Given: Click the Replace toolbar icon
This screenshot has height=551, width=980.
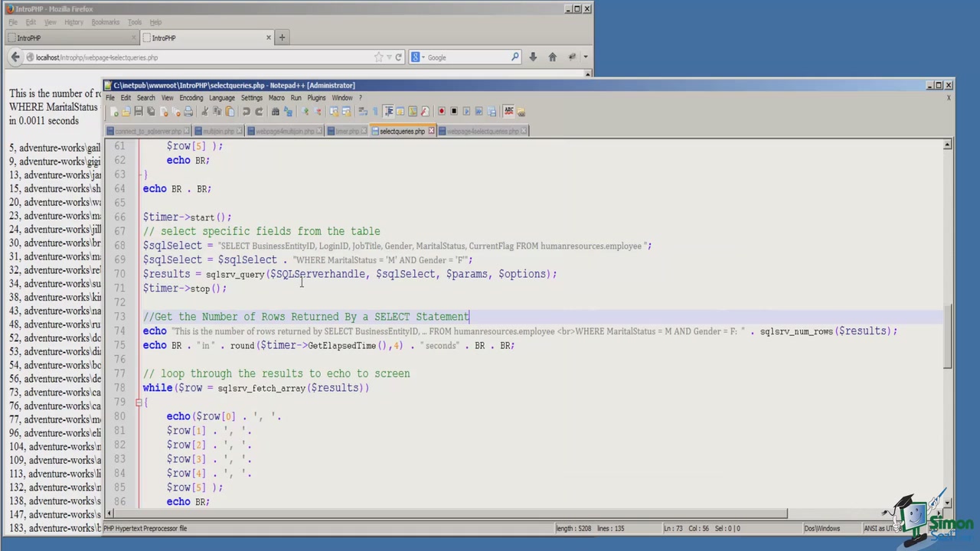Looking at the screenshot, I should coord(289,112).
